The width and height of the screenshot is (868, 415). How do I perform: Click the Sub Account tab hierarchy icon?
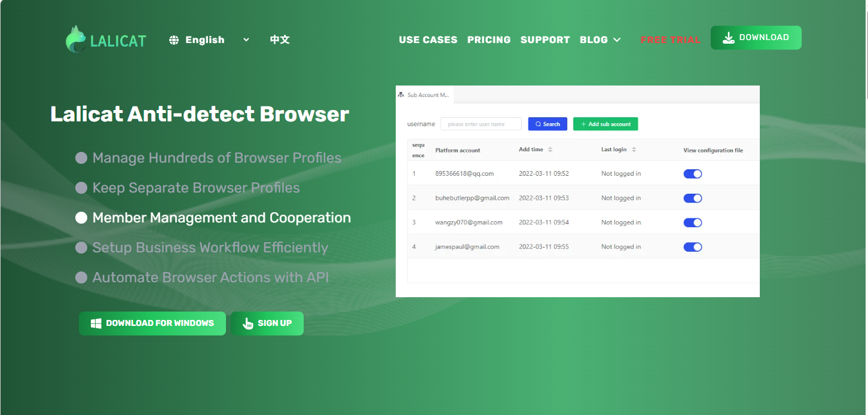click(x=401, y=95)
